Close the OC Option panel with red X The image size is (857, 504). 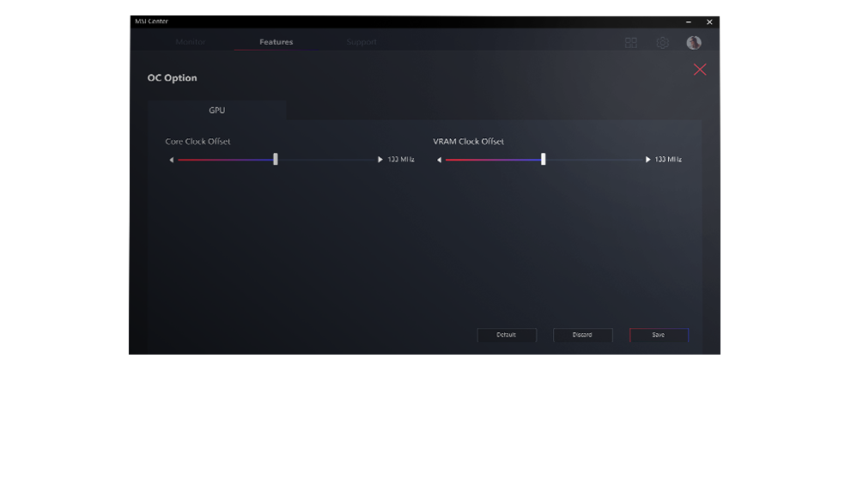click(x=700, y=70)
